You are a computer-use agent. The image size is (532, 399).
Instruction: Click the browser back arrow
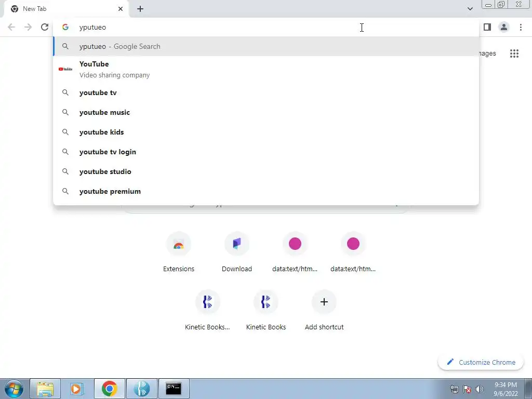(x=11, y=27)
